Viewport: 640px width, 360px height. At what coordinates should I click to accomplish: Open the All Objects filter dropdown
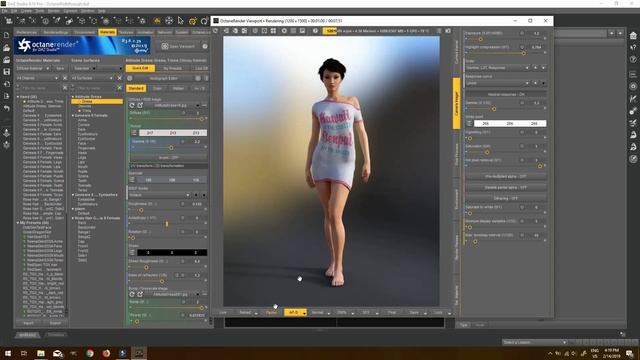point(38,78)
